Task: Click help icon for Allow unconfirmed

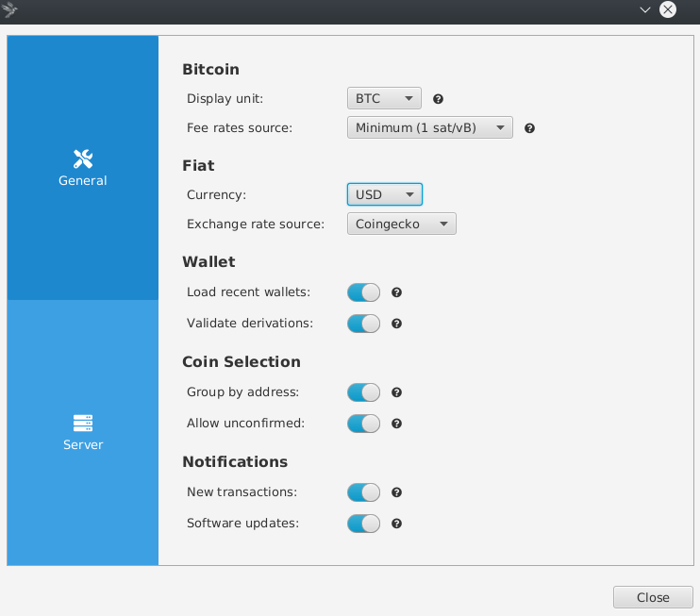Action: tap(397, 424)
